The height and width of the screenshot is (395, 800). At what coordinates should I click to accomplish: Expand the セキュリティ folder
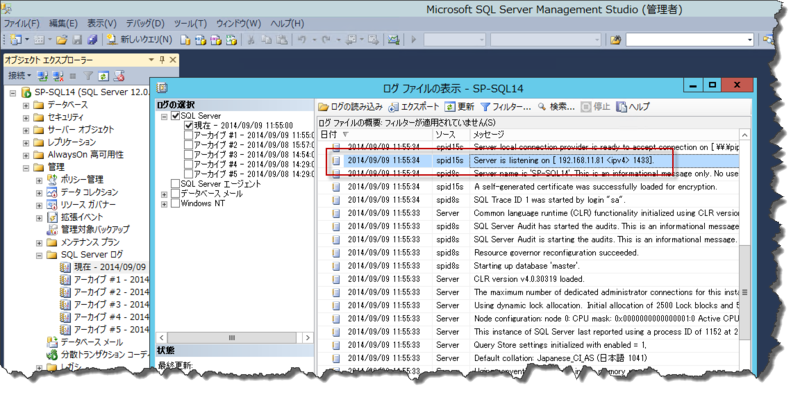tap(26, 117)
